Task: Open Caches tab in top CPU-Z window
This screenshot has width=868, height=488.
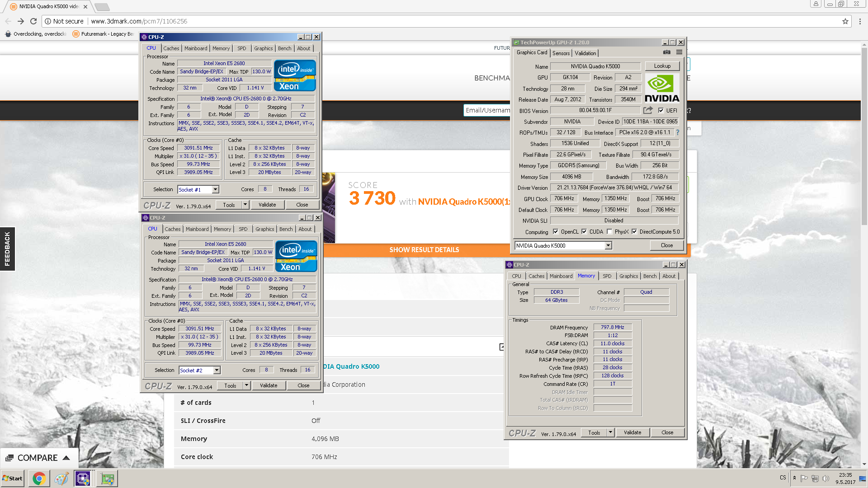Action: click(x=171, y=48)
